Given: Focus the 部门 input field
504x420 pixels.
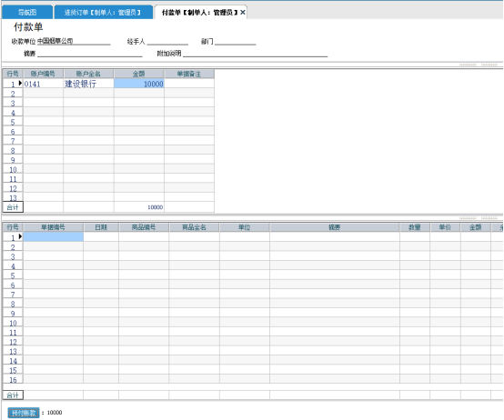Looking at the screenshot, I should coord(236,42).
